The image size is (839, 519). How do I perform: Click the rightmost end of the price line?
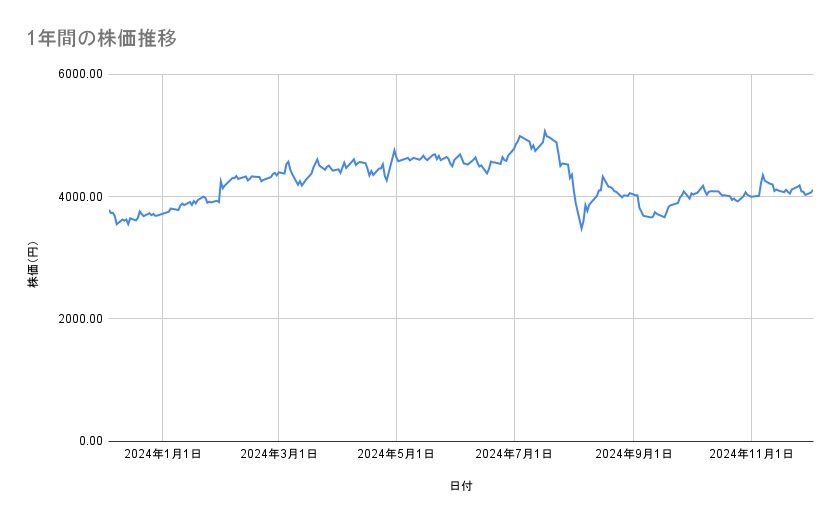(812, 190)
